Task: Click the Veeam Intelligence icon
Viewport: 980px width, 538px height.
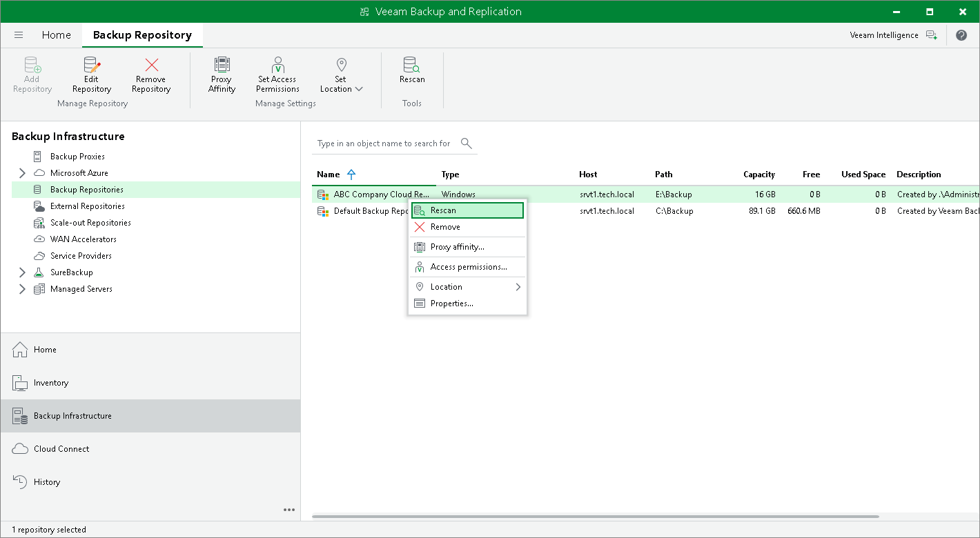Action: tap(932, 35)
